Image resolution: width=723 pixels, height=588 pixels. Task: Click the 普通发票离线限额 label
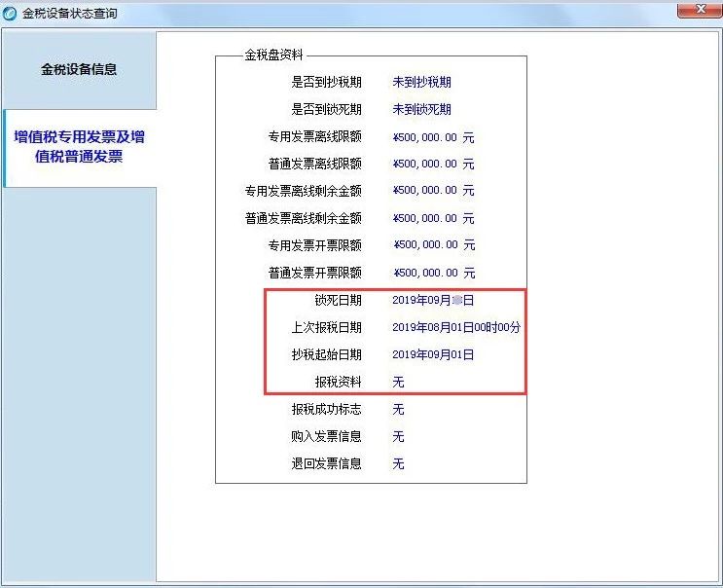point(314,165)
